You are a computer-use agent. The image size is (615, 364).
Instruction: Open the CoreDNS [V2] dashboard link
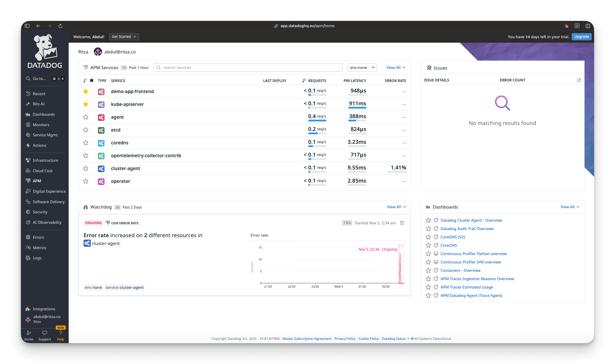[453, 237]
